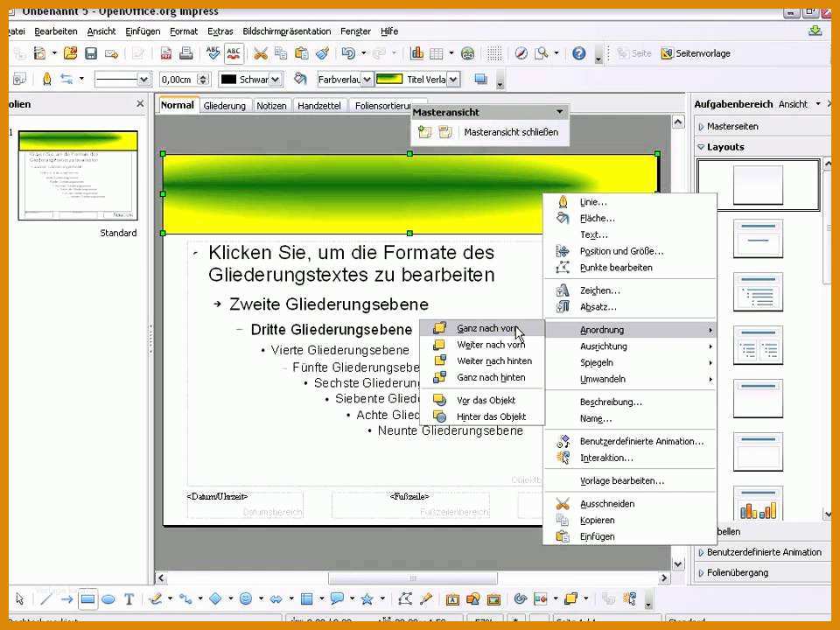The height and width of the screenshot is (630, 840).
Task: Select the stars shapes tool
Action: (x=367, y=598)
